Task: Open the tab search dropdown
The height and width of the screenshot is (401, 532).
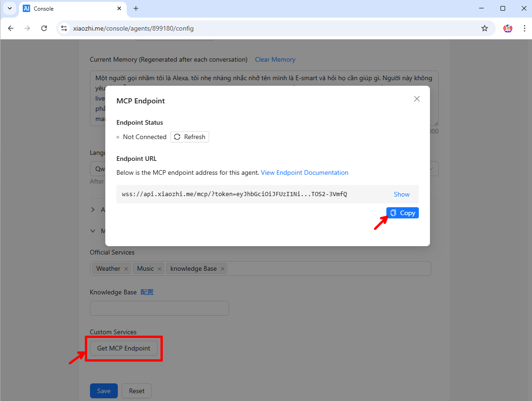Action: point(10,8)
